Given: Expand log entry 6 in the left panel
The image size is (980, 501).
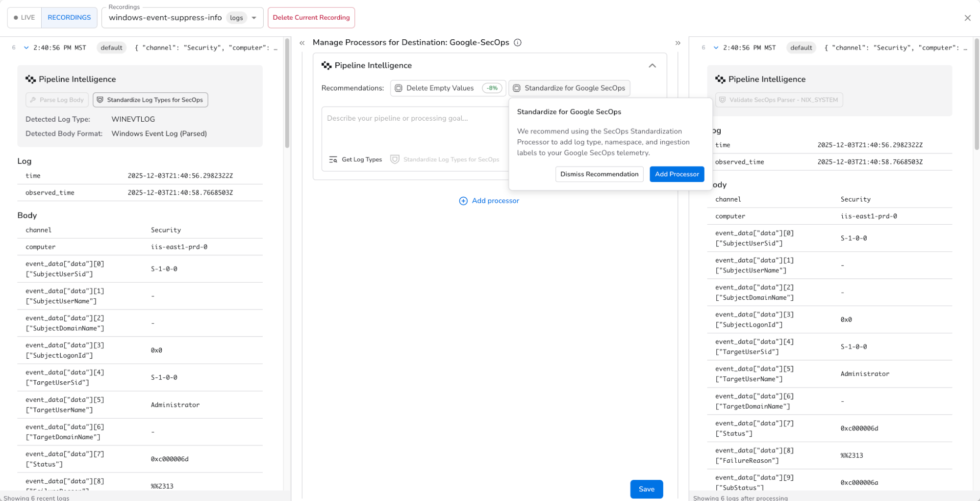Looking at the screenshot, I should pyautogui.click(x=26, y=48).
